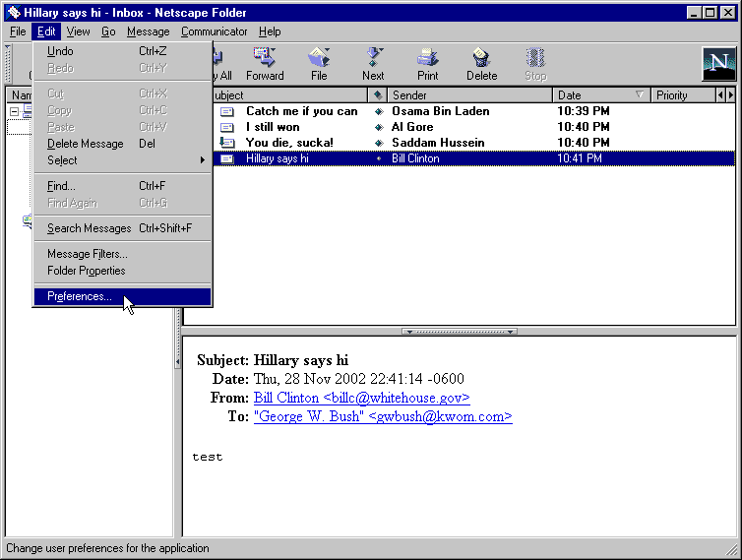Viewport: 742px width, 560px height.
Task: Expand the Select submenu arrow
Action: click(x=203, y=160)
